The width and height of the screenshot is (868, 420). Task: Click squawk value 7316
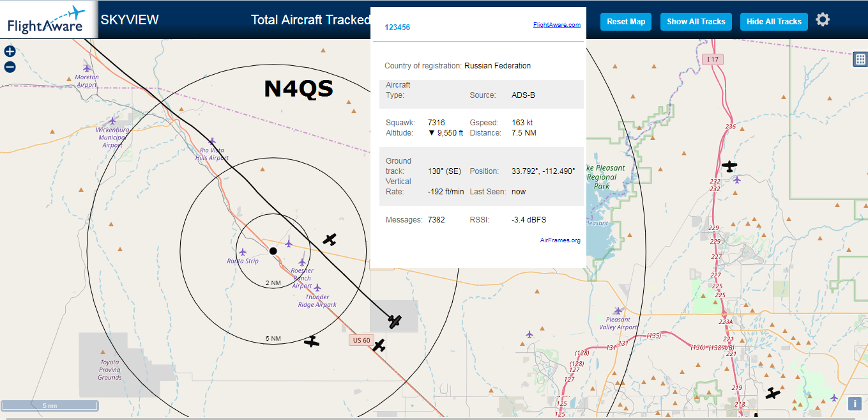pyautogui.click(x=436, y=123)
